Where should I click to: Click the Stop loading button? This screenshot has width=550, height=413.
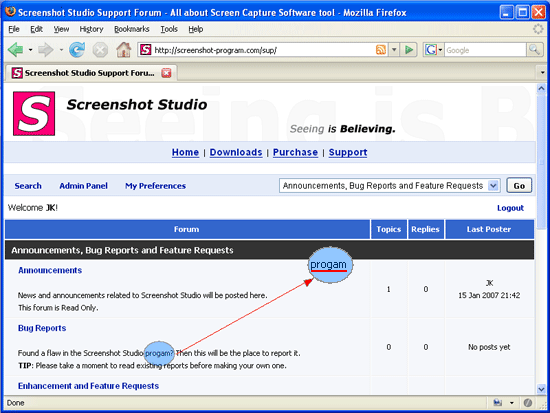[100, 50]
